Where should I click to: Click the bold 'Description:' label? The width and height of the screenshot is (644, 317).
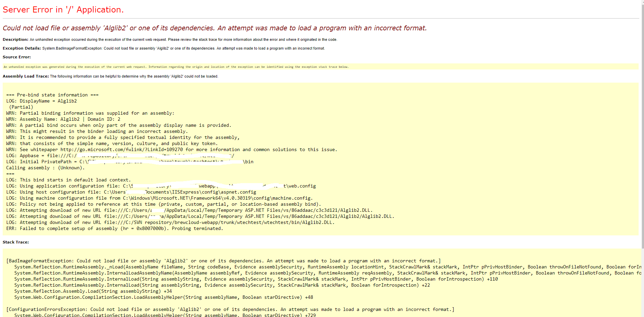click(x=16, y=39)
